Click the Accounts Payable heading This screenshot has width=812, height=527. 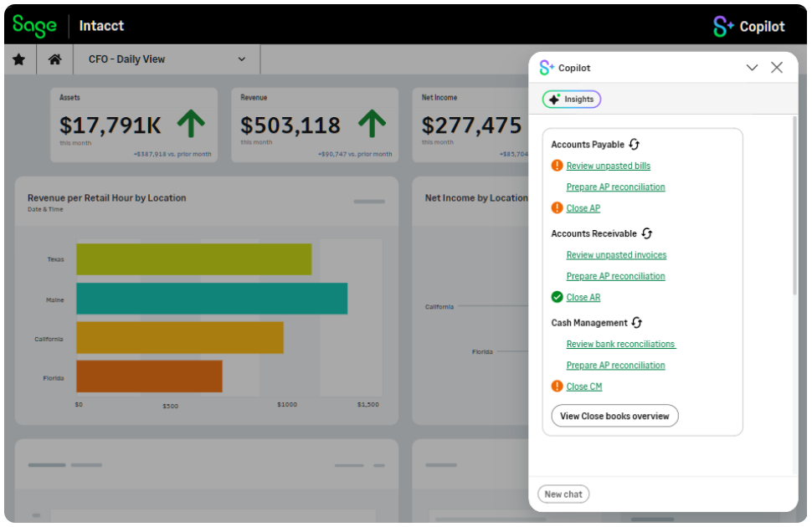[588, 145]
